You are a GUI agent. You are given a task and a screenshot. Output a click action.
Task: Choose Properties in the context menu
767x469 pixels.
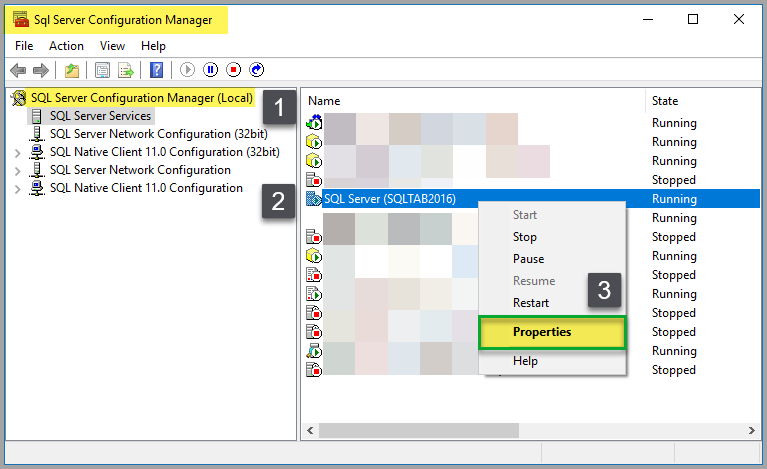coord(552,332)
